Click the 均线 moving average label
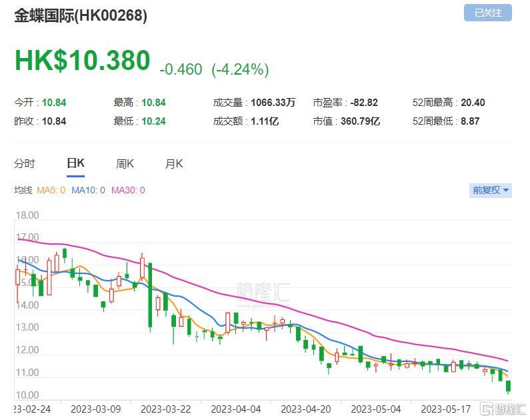 (23, 190)
